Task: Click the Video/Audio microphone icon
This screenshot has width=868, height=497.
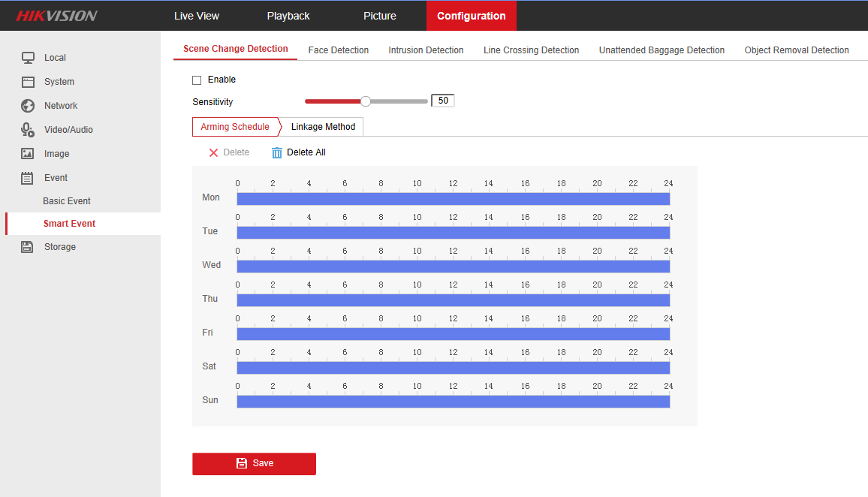Action: pyautogui.click(x=28, y=130)
